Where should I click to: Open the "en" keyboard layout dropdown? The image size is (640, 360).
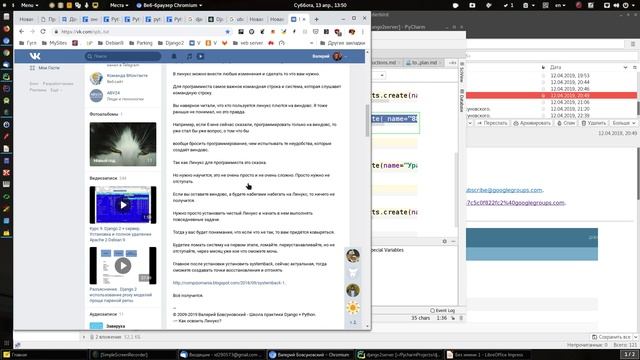point(560,5)
